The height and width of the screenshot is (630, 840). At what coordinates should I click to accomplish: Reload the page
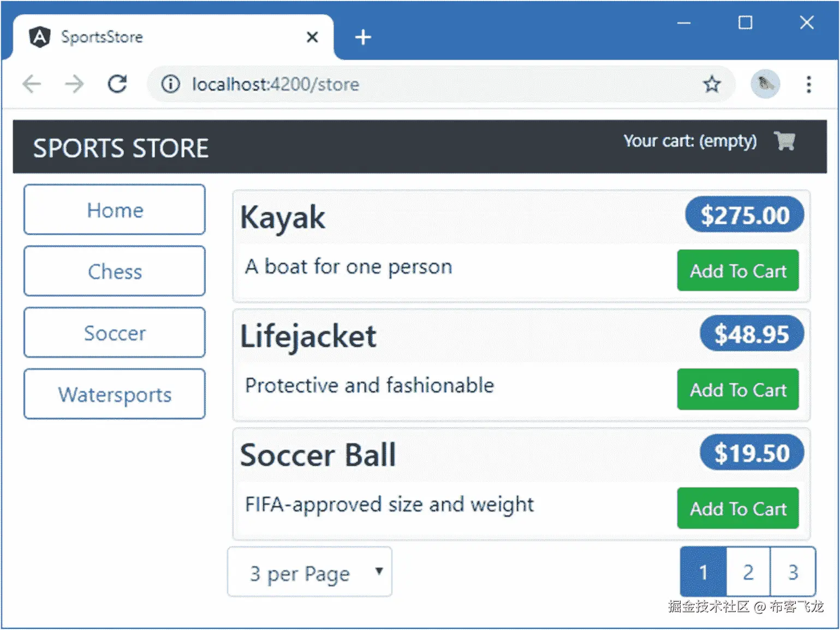(x=117, y=84)
